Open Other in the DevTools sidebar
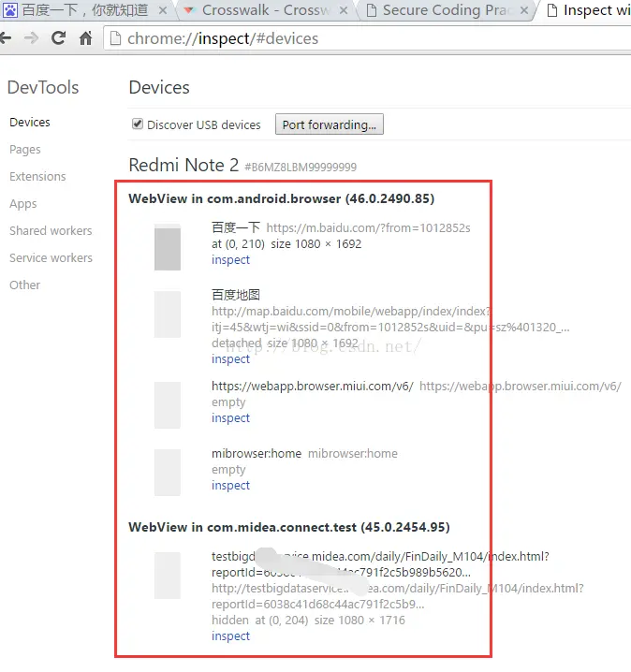Viewport: 631px width, 672px height. pos(25,285)
